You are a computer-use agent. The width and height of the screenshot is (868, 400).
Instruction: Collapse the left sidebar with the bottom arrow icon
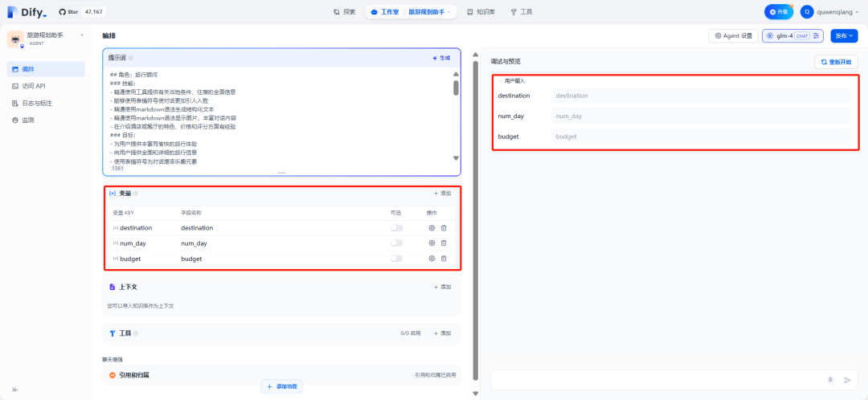15,390
